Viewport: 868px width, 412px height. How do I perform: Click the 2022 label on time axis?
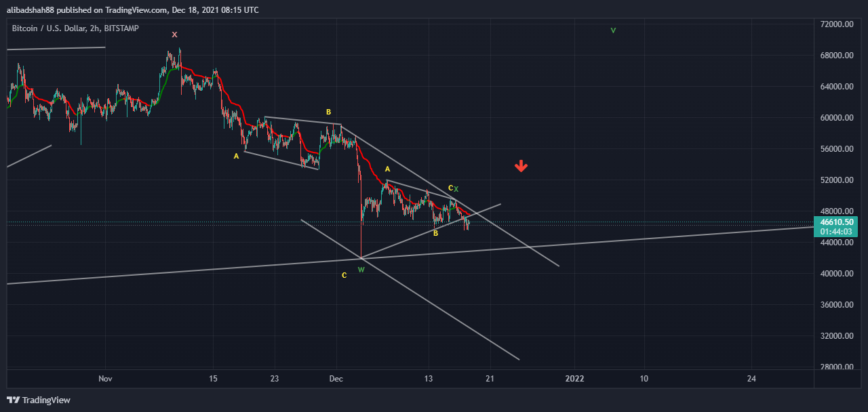[x=574, y=377]
